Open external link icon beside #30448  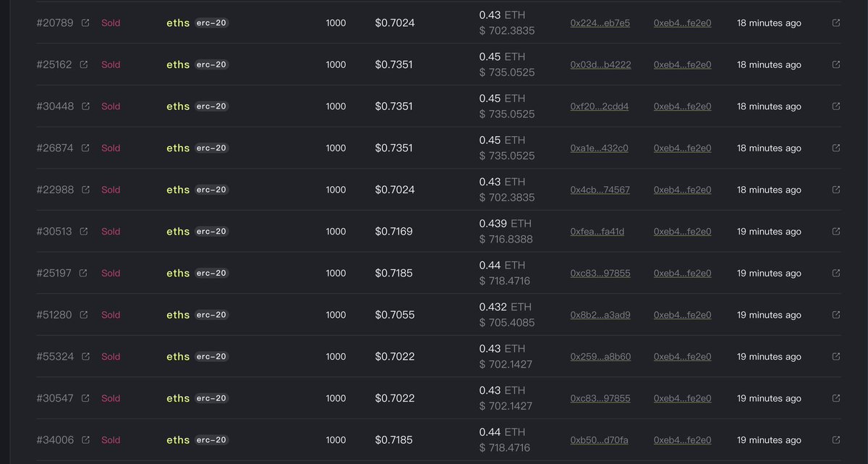coord(85,106)
